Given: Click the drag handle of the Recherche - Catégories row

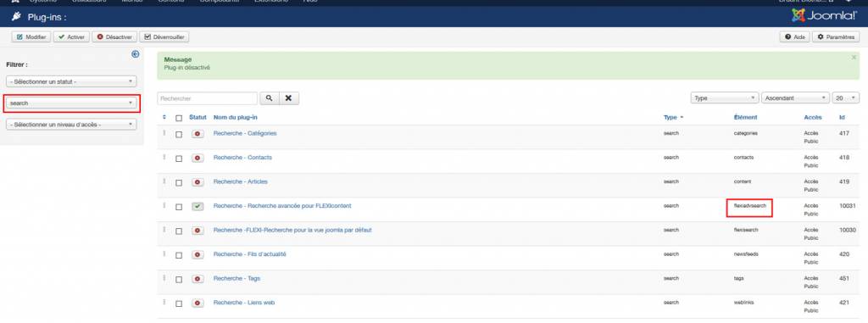Looking at the screenshot, I should tap(164, 133).
